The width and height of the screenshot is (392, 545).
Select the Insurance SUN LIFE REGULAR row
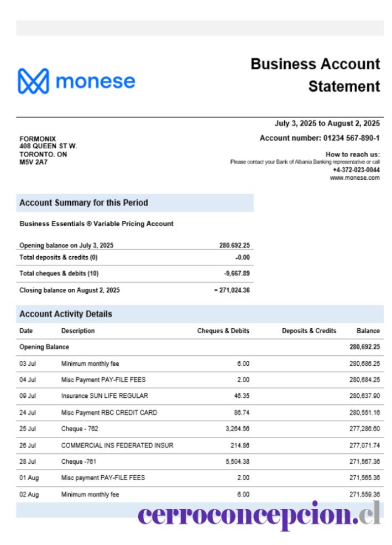[x=200, y=396]
